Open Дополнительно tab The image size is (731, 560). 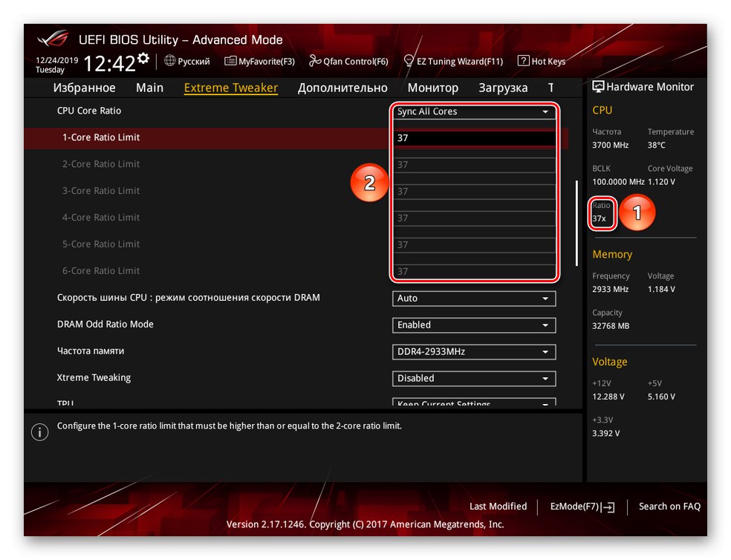point(342,88)
